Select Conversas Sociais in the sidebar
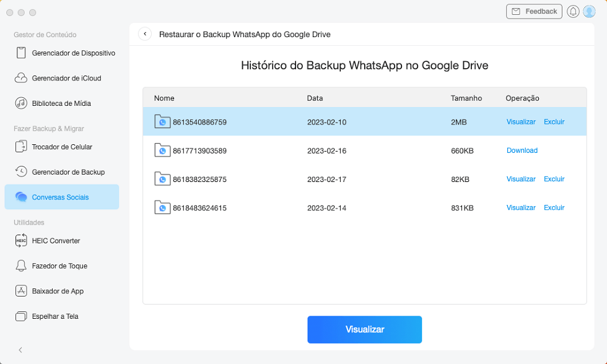This screenshot has height=364, width=607. tap(62, 197)
